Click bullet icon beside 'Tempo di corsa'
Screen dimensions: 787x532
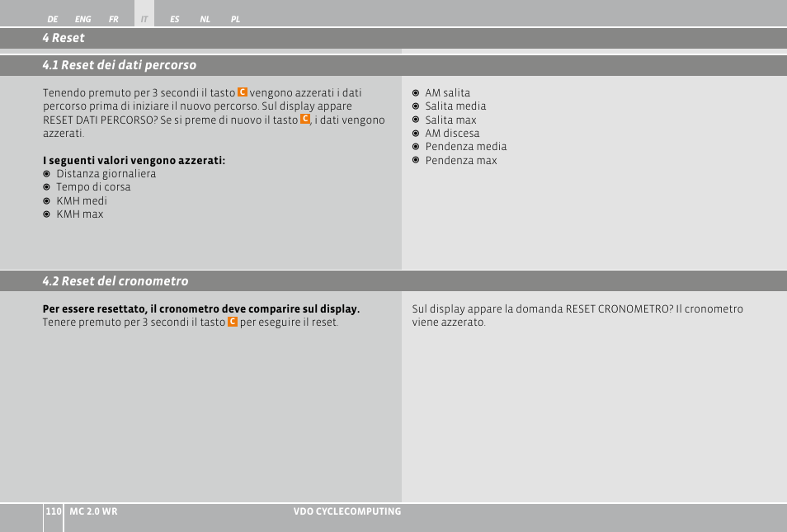(47, 187)
